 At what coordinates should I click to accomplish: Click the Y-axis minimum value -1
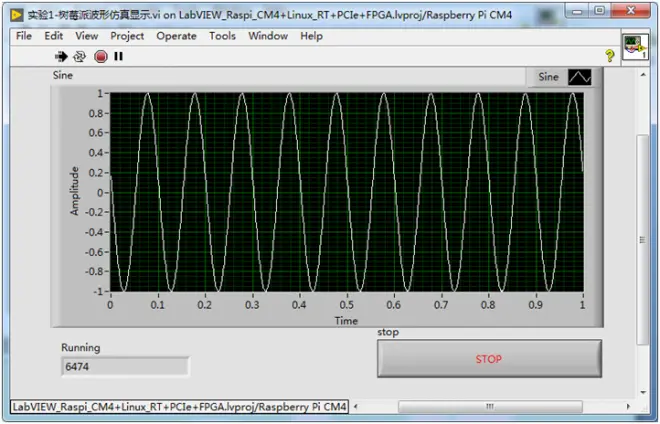(98, 291)
